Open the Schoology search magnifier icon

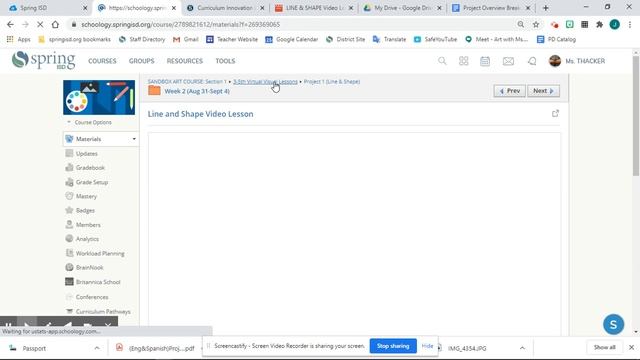442,61
